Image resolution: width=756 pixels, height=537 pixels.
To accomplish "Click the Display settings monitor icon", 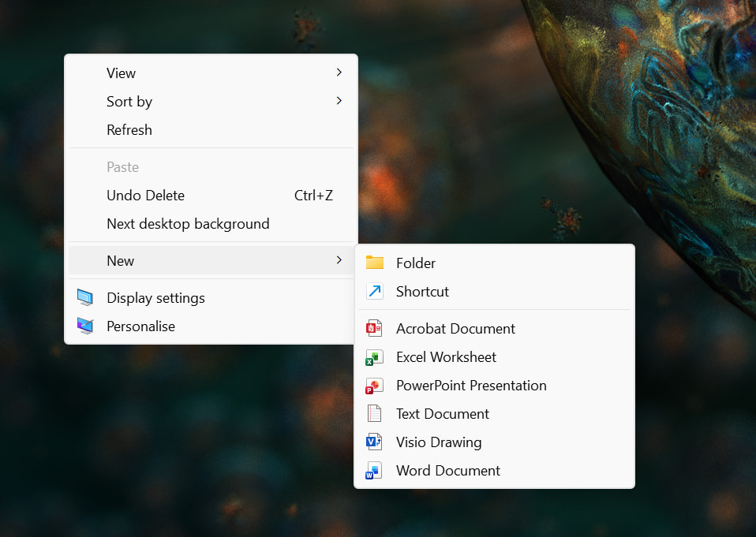I will tap(84, 298).
